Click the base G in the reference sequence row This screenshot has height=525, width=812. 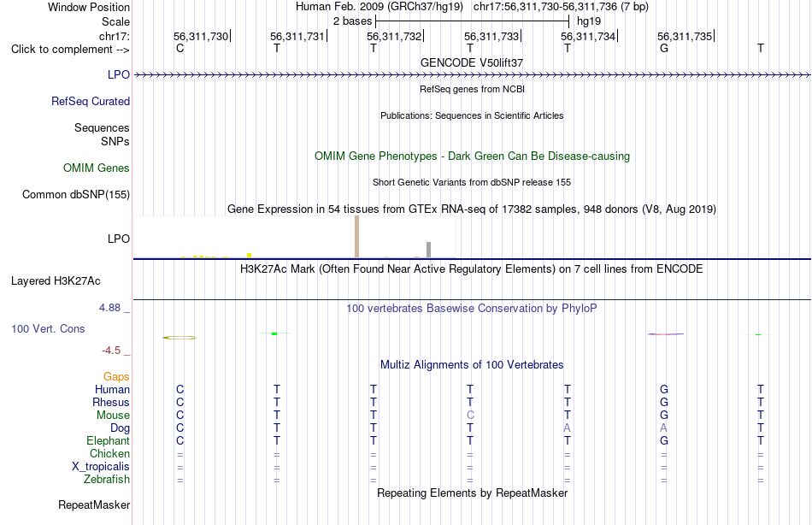click(x=664, y=48)
